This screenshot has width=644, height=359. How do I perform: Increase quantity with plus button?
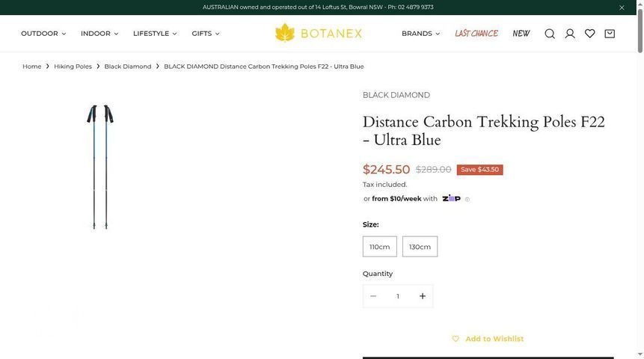[422, 296]
